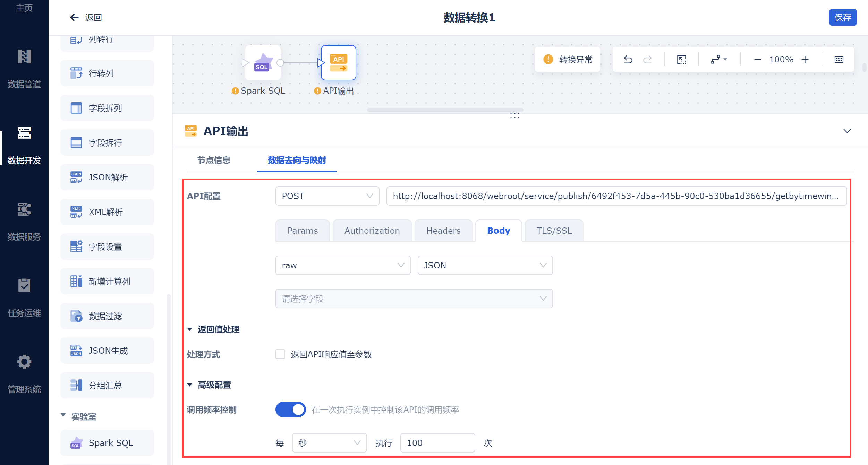Image resolution: width=868 pixels, height=465 pixels.
Task: Check 返回API响应值至参数 checkbox
Action: [x=280, y=354]
